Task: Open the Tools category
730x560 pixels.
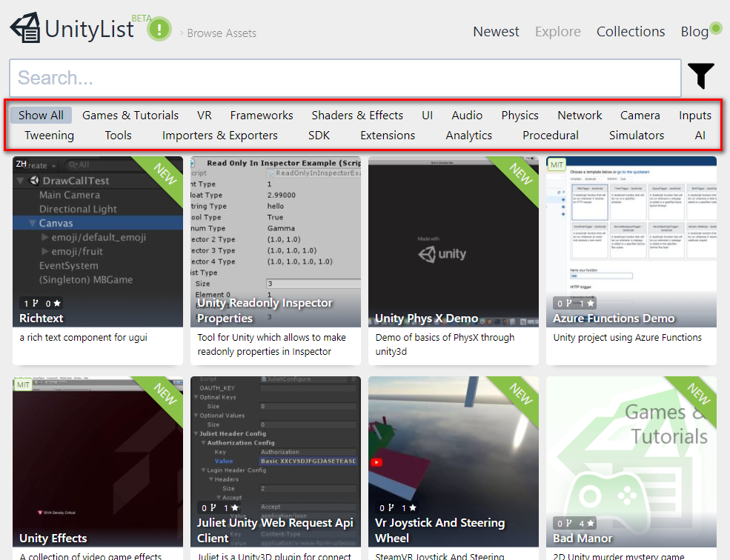Action: (119, 135)
